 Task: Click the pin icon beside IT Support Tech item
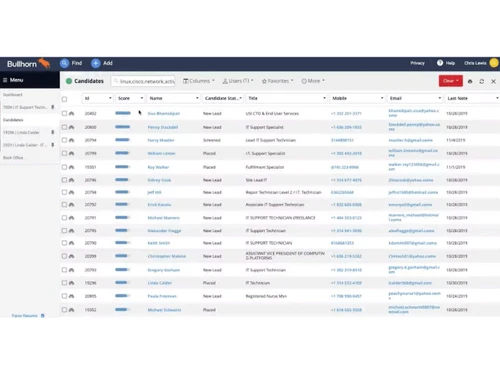tap(52, 107)
